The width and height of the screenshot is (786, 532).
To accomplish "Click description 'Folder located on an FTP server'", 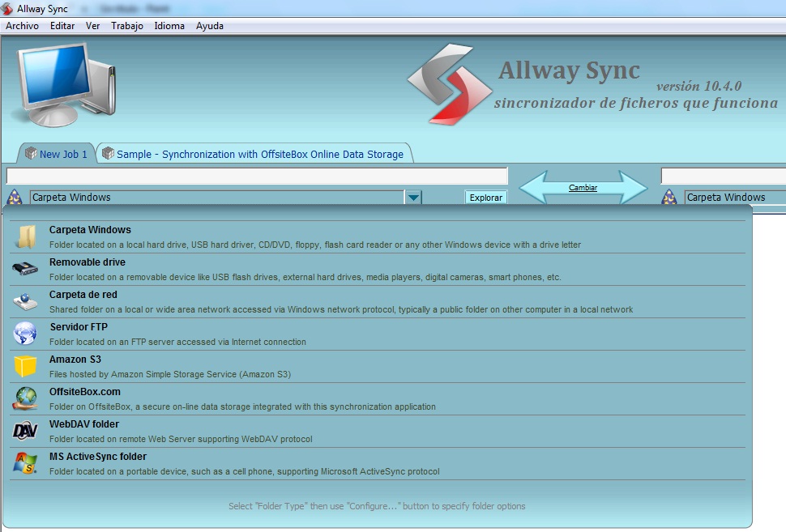I will pyautogui.click(x=178, y=343).
